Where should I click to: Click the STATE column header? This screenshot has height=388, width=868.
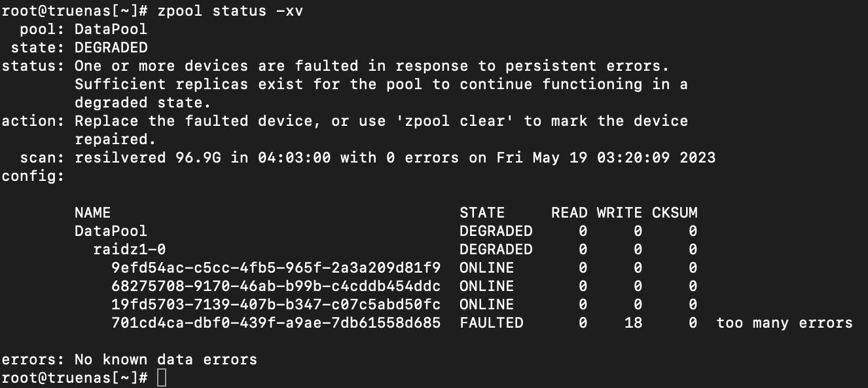click(x=482, y=213)
